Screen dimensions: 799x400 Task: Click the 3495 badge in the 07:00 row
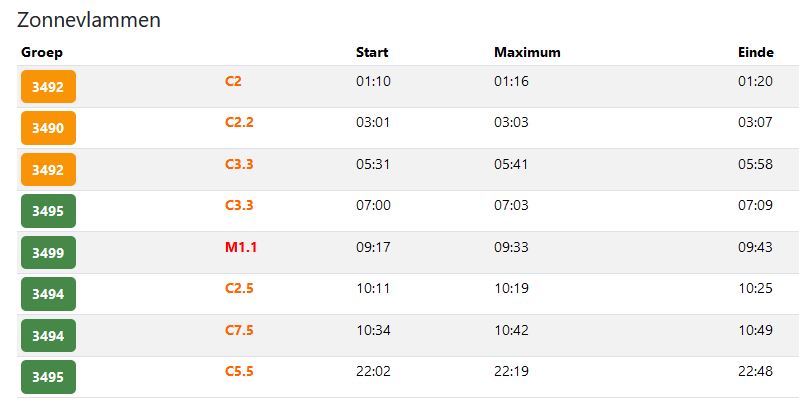48,211
